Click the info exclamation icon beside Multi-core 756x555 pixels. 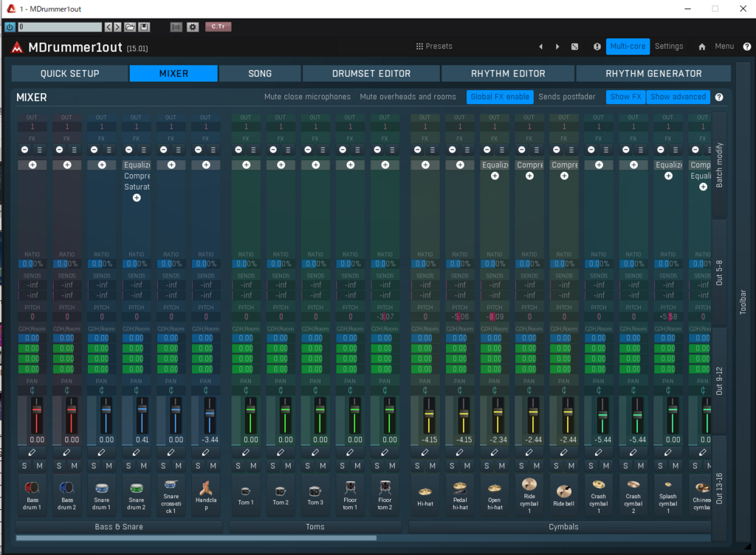597,46
